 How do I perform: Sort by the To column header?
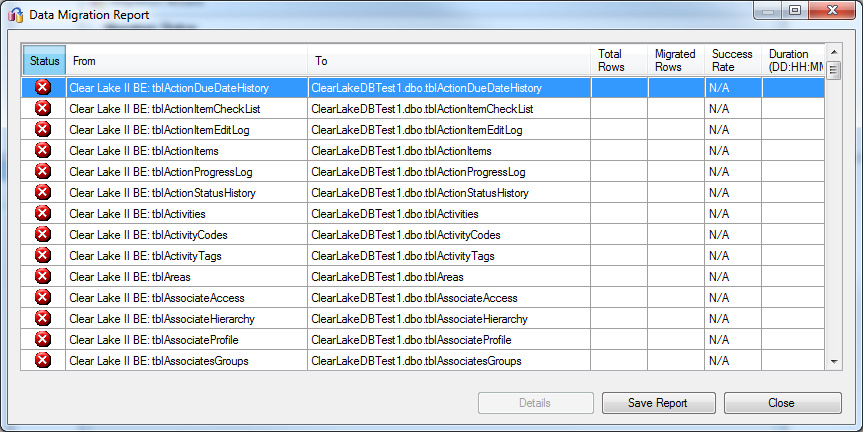(449, 61)
